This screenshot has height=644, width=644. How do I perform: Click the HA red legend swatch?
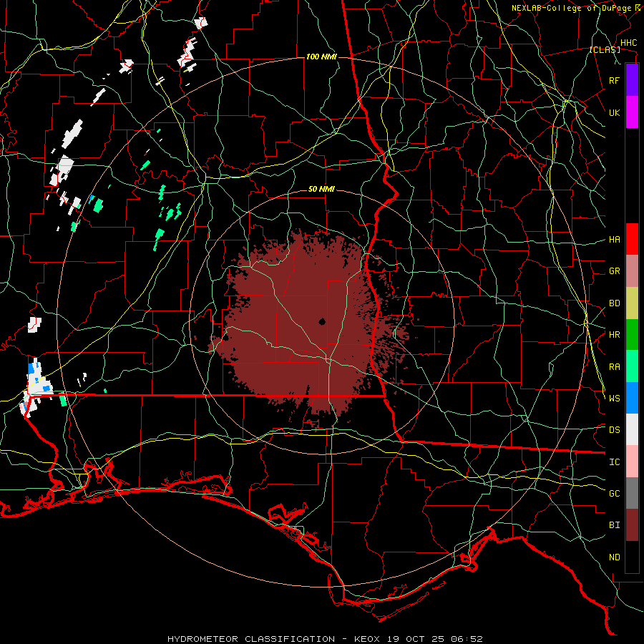click(x=632, y=239)
